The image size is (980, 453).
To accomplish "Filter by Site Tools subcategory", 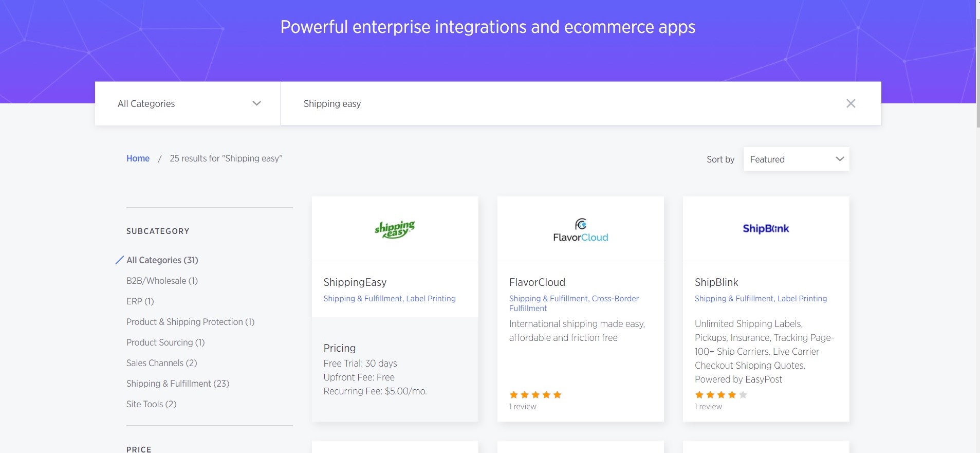I will 151,404.
